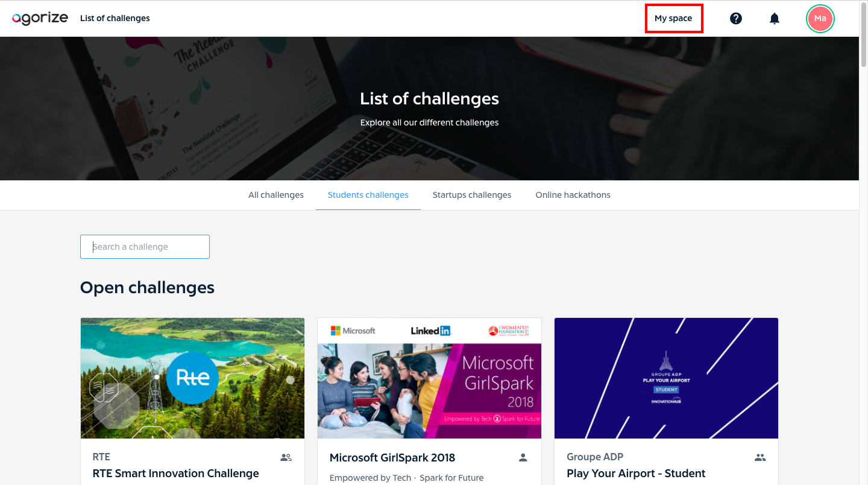Open the help question mark icon
Viewport: 868px width, 485px height.
pos(736,18)
